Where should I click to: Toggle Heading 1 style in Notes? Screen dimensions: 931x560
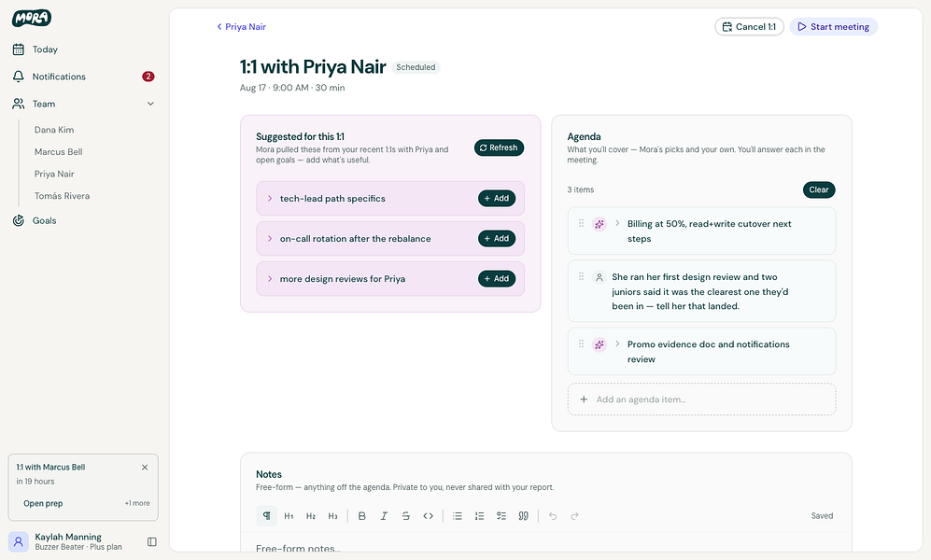click(x=289, y=516)
